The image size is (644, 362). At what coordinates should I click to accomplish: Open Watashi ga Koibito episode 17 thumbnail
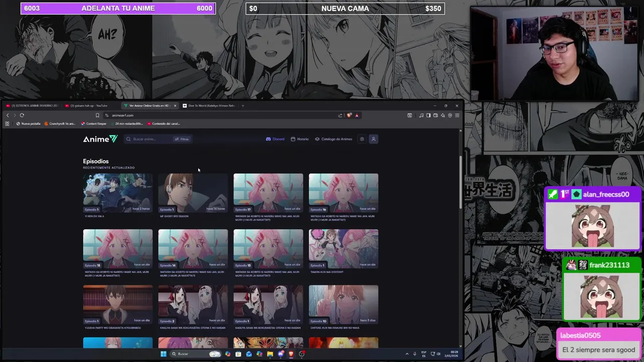point(268,193)
